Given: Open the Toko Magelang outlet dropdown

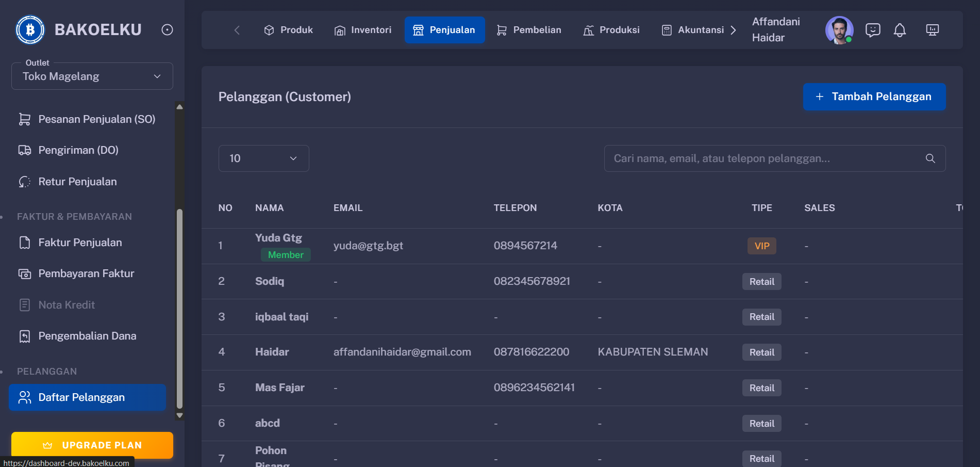Looking at the screenshot, I should 92,76.
